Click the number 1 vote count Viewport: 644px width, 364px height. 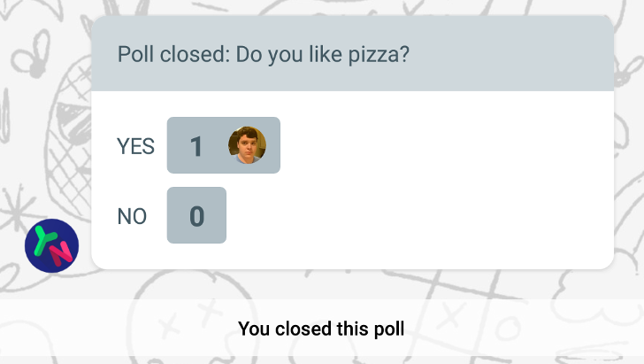click(x=196, y=146)
